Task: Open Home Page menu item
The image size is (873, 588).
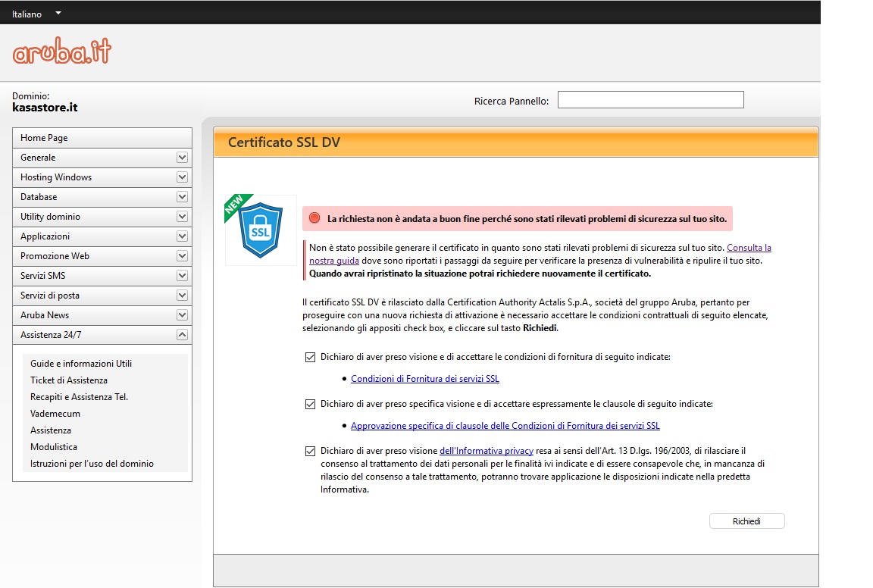Action: coord(102,138)
